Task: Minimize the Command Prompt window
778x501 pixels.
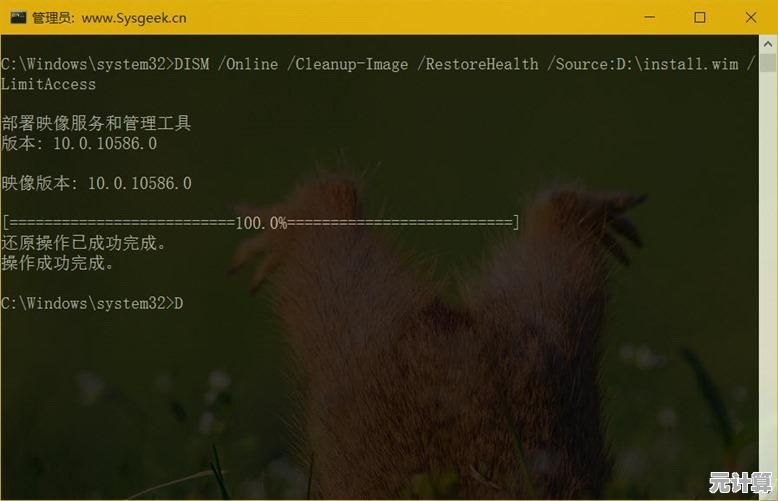Action: (x=650, y=17)
